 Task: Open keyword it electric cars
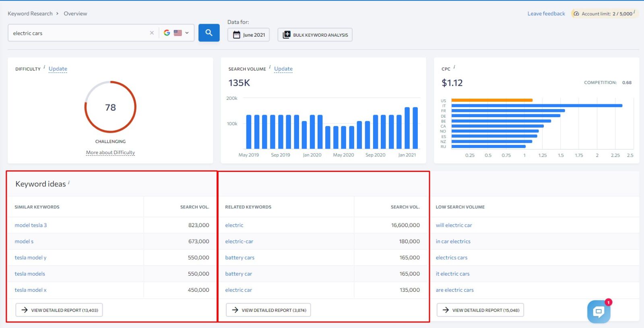452,274
